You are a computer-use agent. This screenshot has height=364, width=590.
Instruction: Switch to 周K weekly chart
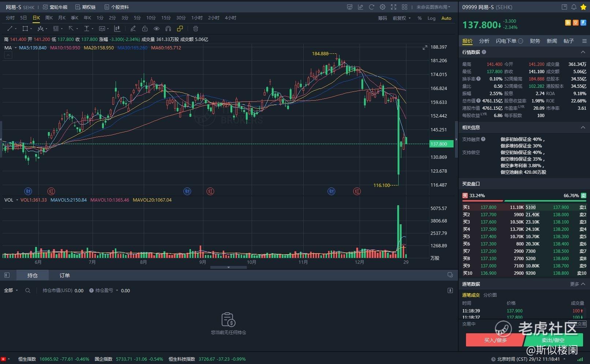pos(49,18)
